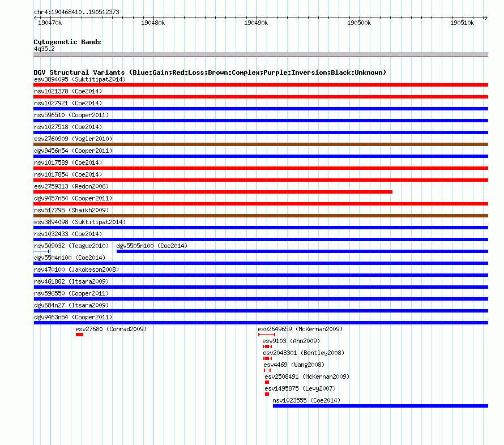Open esv4469 (Wang2008) label
The image size is (504, 445).
tap(294, 365)
